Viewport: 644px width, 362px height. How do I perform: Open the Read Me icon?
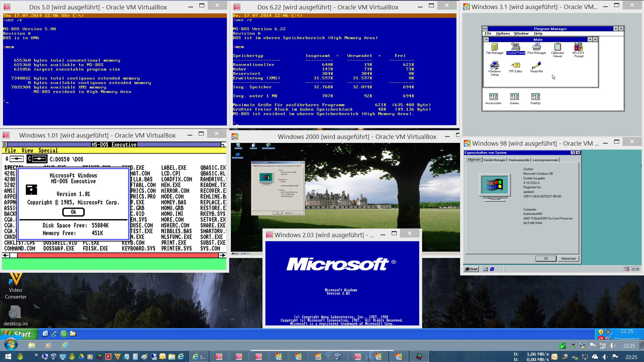[537, 67]
